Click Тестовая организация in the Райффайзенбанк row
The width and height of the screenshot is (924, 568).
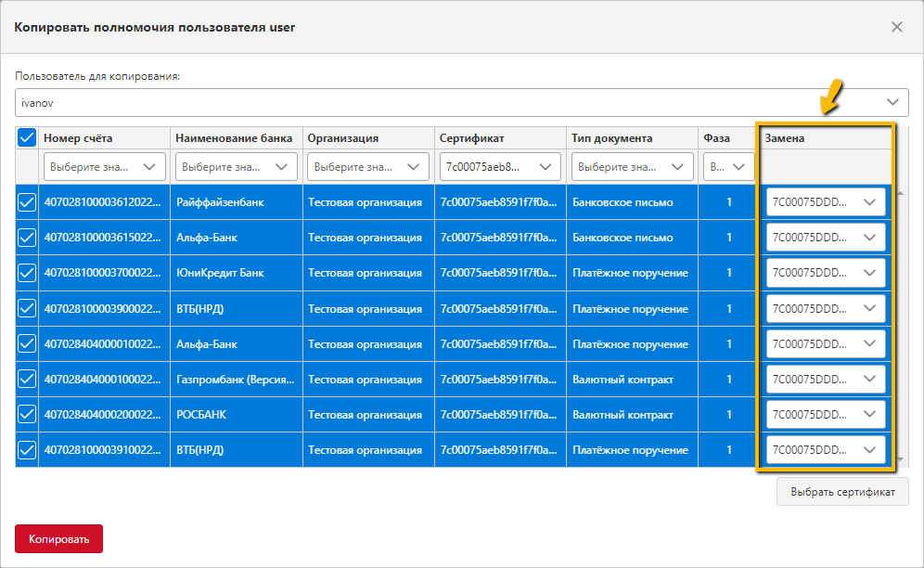click(x=366, y=202)
